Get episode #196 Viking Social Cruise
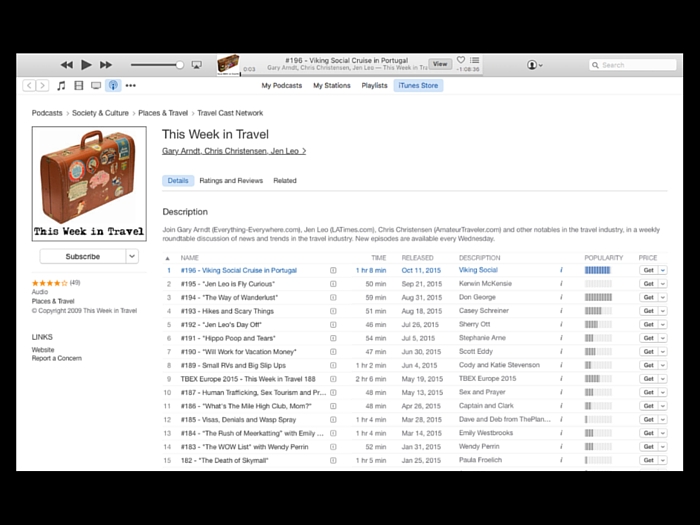This screenshot has height=525, width=700. (649, 270)
